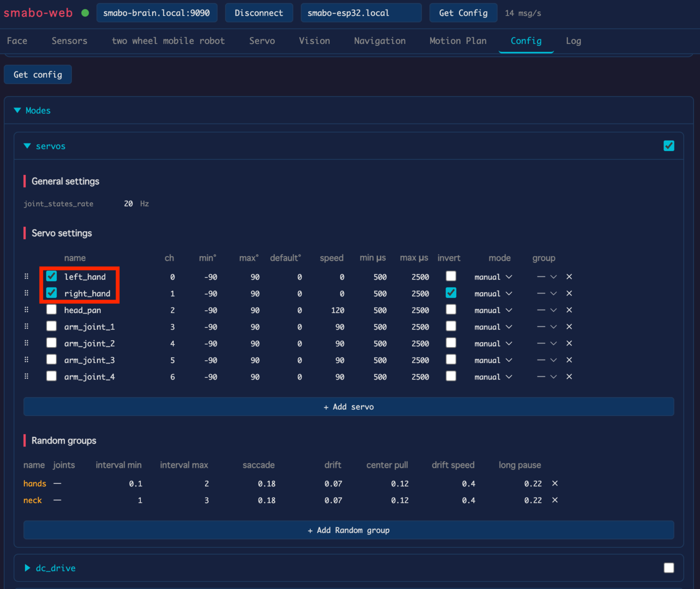700x589 pixels.
Task: Remove the arm_joint_2 servo with its X
Action: click(x=569, y=343)
